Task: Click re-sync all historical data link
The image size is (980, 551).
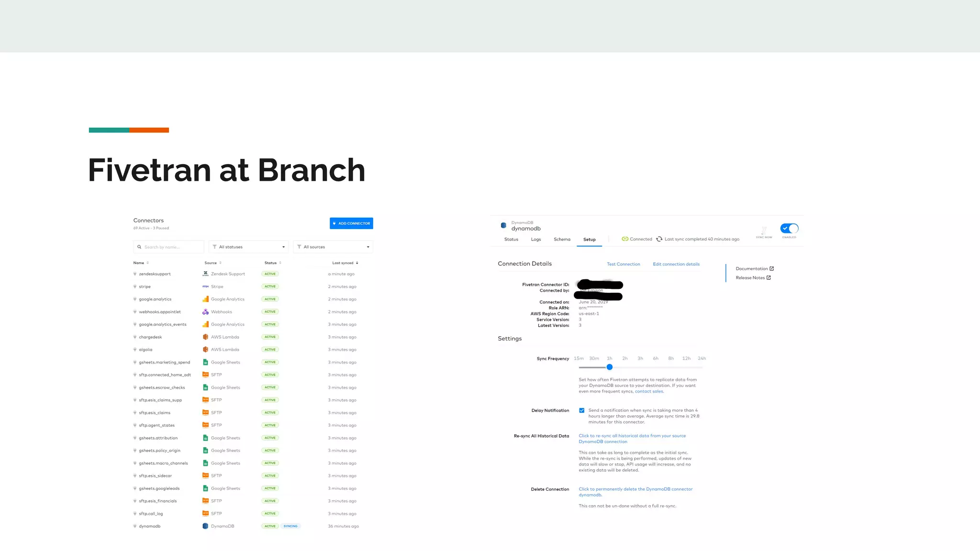Action: pos(632,439)
